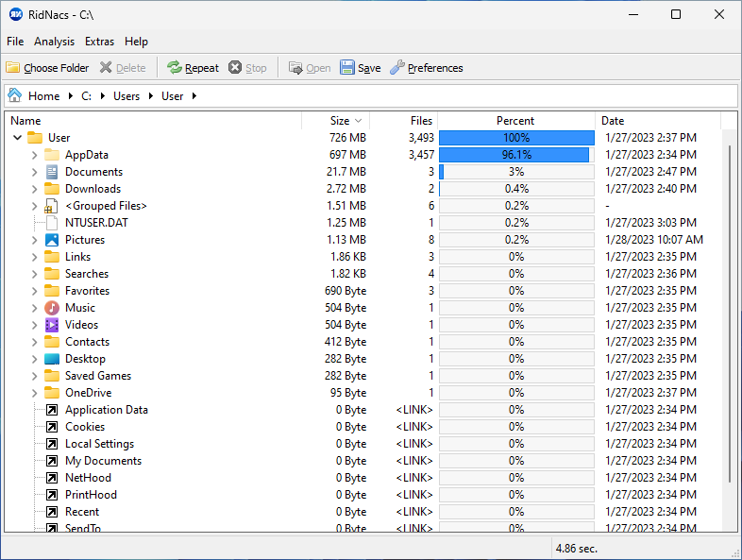Expand the Links folder node
742x560 pixels.
tap(35, 257)
